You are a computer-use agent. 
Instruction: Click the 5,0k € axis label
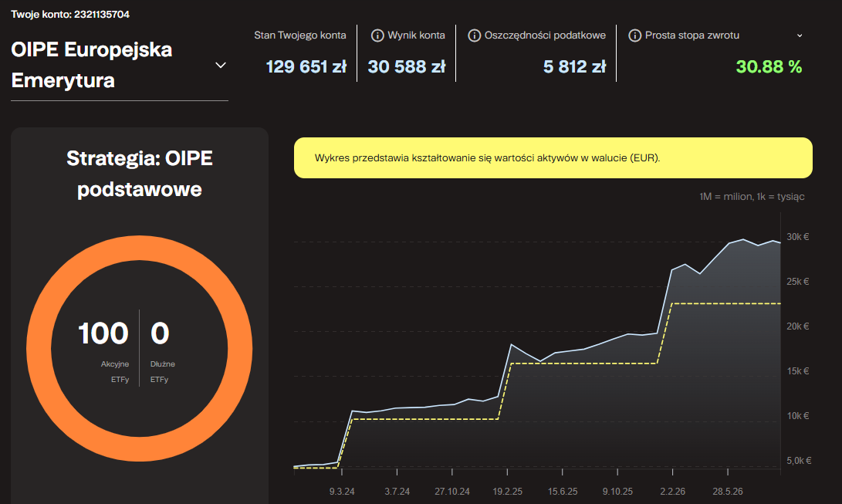pos(799,461)
